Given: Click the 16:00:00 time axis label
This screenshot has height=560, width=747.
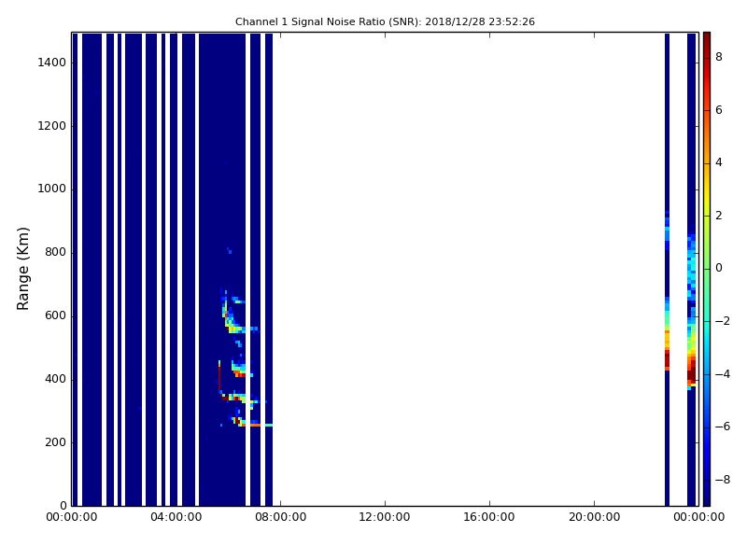Looking at the screenshot, I should point(489,517).
